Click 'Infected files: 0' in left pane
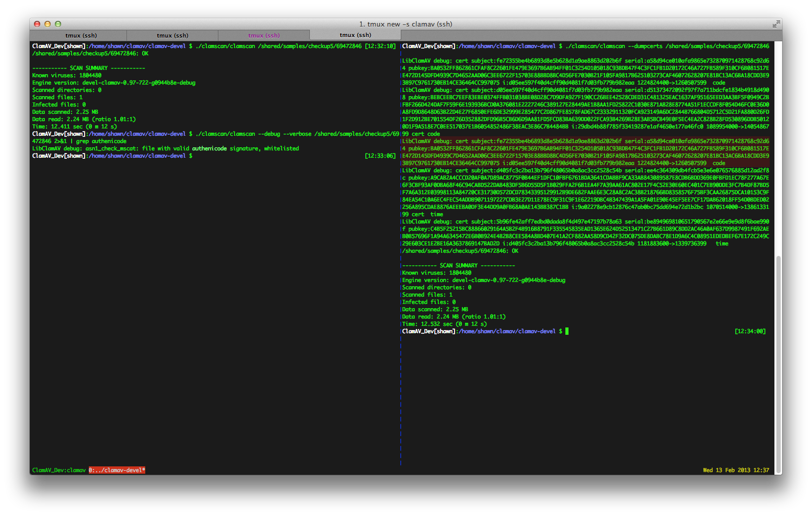This screenshot has width=812, height=516. click(x=59, y=104)
